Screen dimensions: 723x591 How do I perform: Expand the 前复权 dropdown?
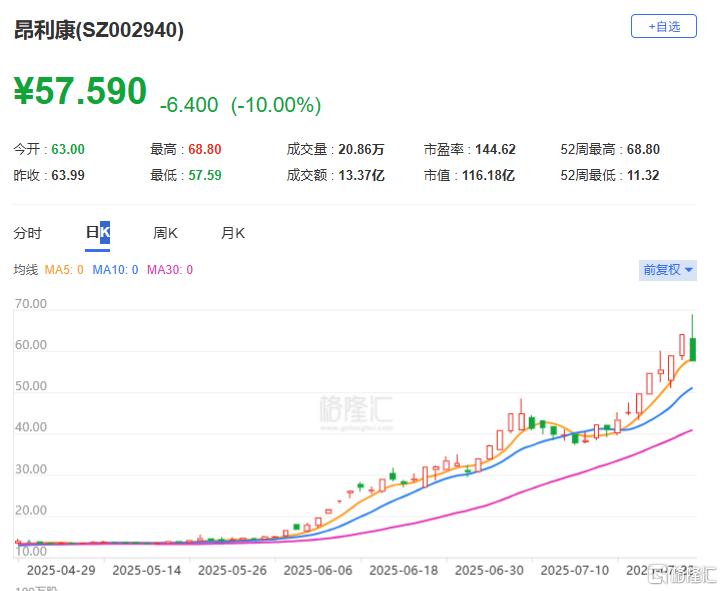click(668, 270)
